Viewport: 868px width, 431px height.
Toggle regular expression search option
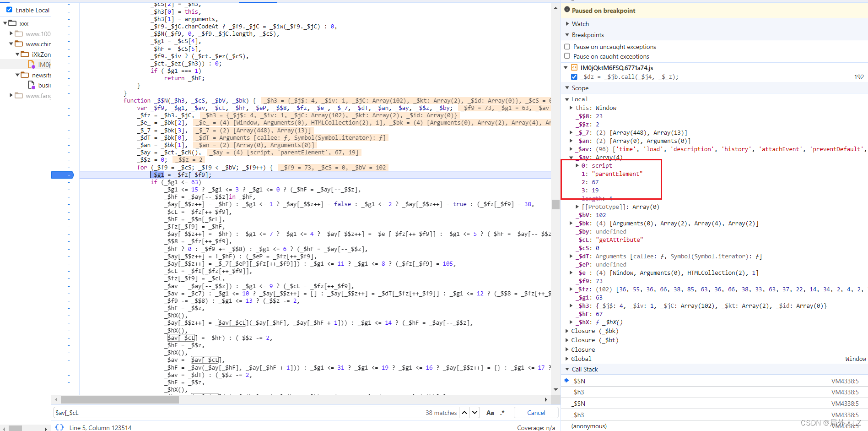pyautogui.click(x=502, y=413)
